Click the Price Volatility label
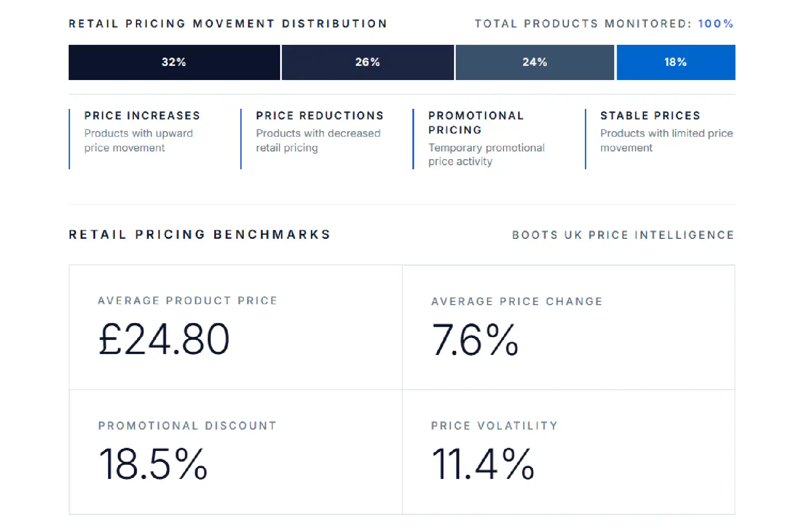The image size is (805, 532). click(495, 426)
